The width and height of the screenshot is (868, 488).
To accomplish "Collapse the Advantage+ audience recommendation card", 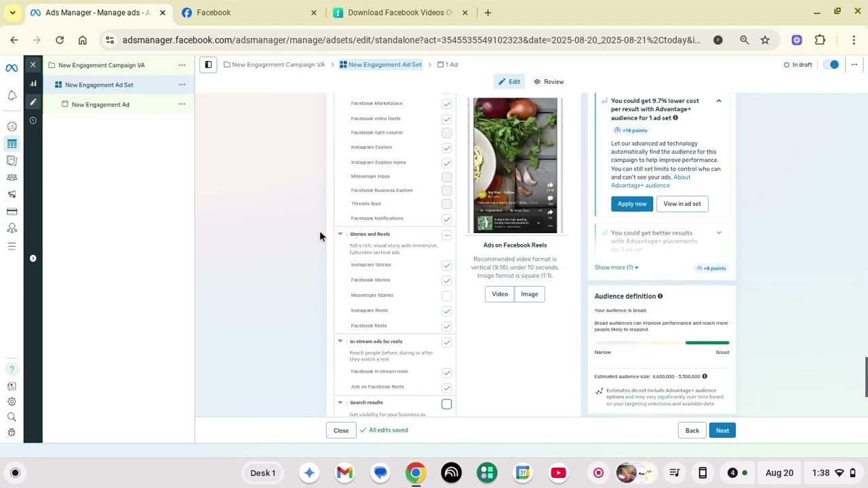I will click(719, 101).
